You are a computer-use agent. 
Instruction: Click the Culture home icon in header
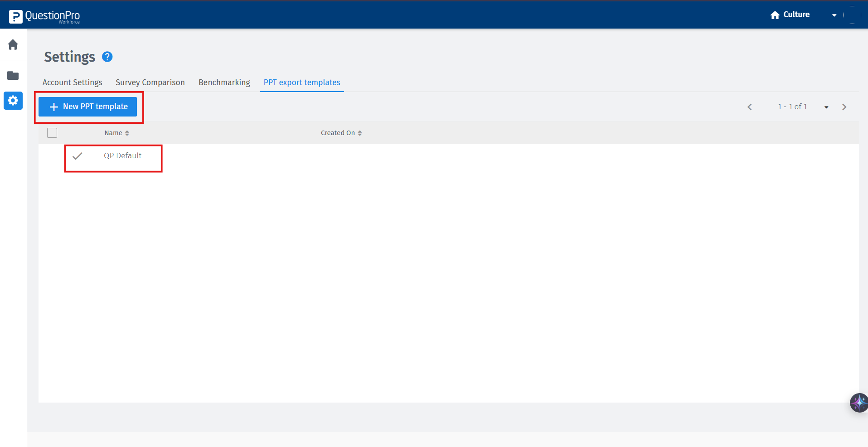pos(775,15)
